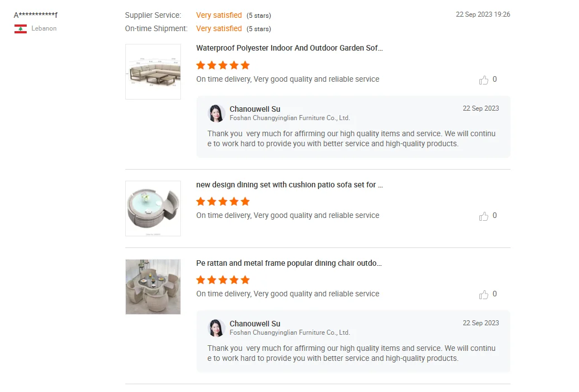
Task: Click star rating of dining set review
Action: [223, 201]
